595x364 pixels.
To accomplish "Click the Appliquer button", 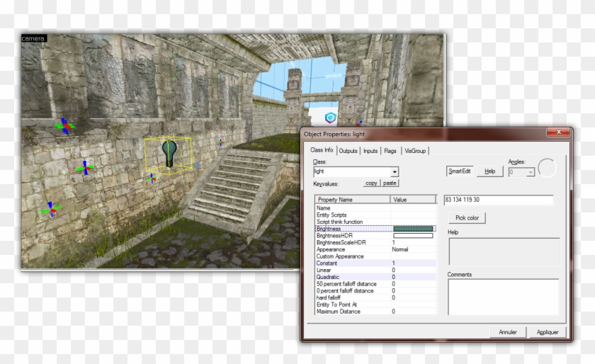I will tap(548, 331).
